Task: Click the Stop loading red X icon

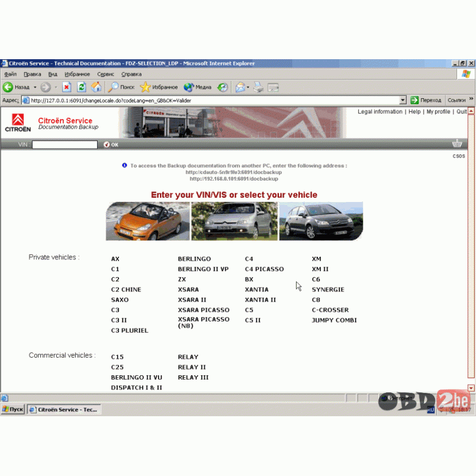Action: pyautogui.click(x=67, y=87)
